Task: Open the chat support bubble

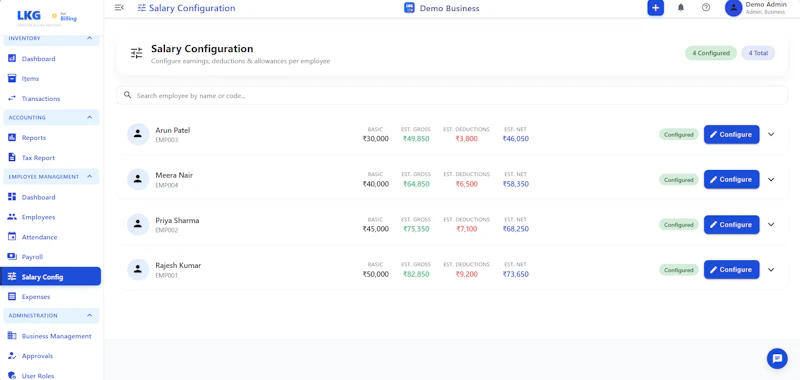Action: 777,359
